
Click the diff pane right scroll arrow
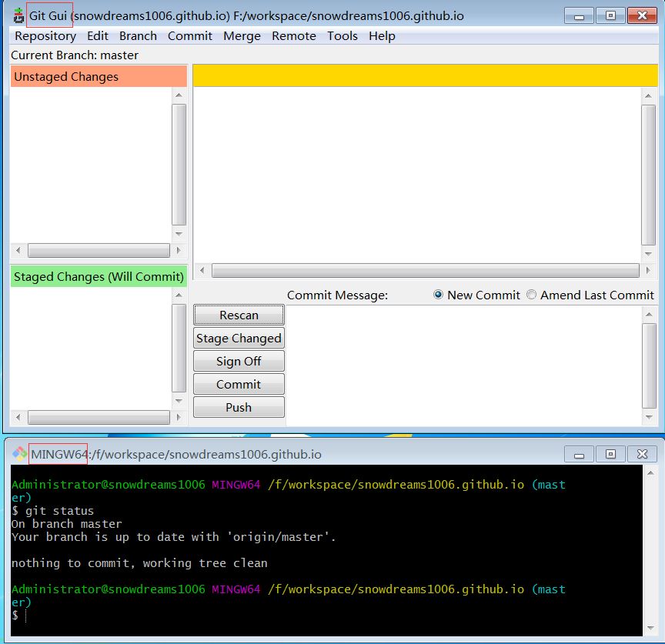648,270
